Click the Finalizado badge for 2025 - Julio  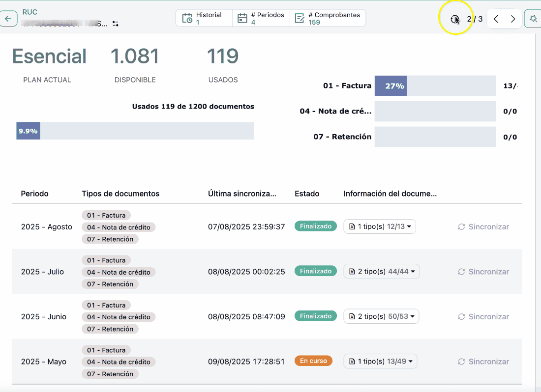point(315,271)
